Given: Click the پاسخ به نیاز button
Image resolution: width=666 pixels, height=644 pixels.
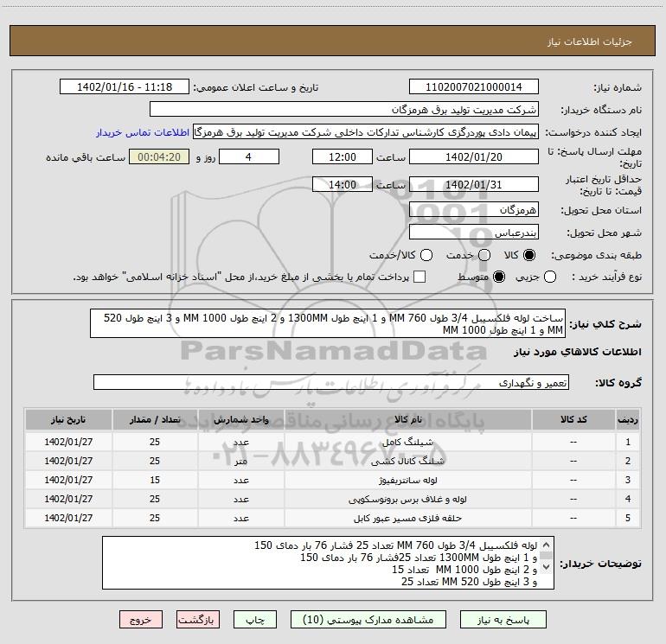Looking at the screenshot, I should pos(503,620).
